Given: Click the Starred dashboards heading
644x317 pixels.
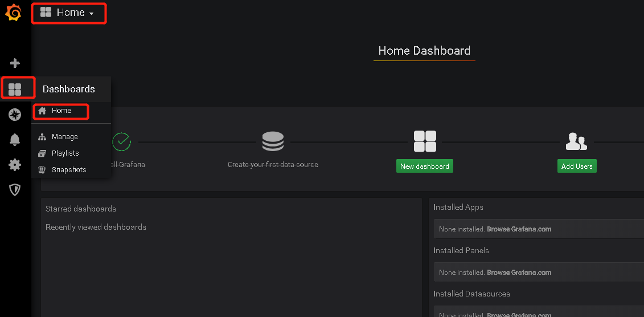Looking at the screenshot, I should pos(80,209).
